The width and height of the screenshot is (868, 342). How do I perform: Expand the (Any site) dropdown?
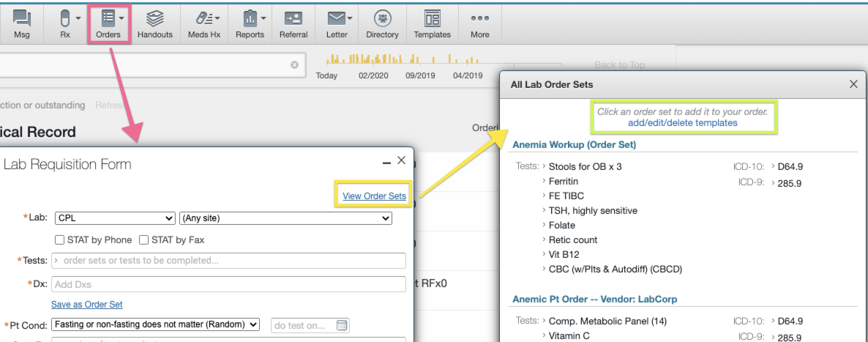point(285,218)
